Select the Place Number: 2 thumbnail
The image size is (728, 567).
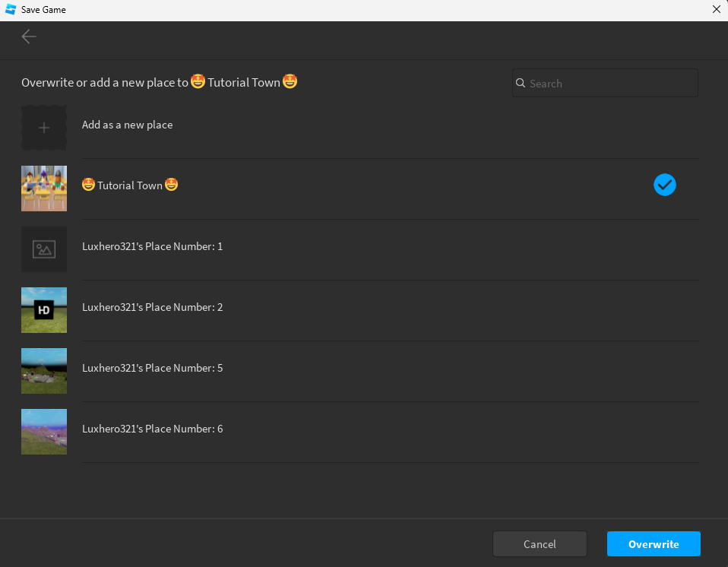[44, 310]
